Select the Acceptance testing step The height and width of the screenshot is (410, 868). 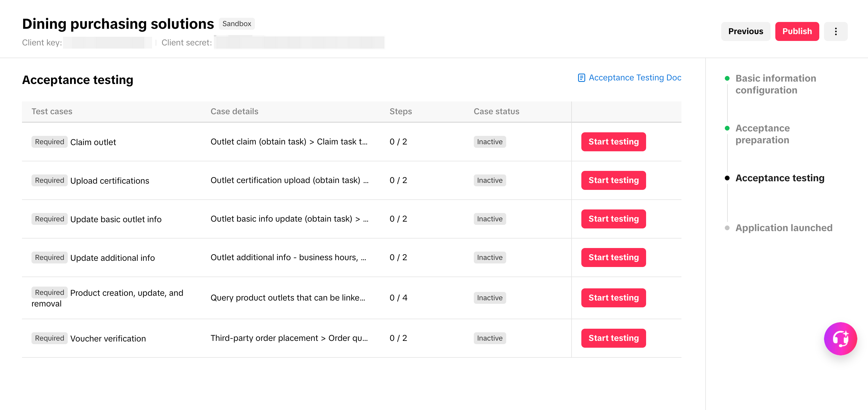(x=779, y=178)
